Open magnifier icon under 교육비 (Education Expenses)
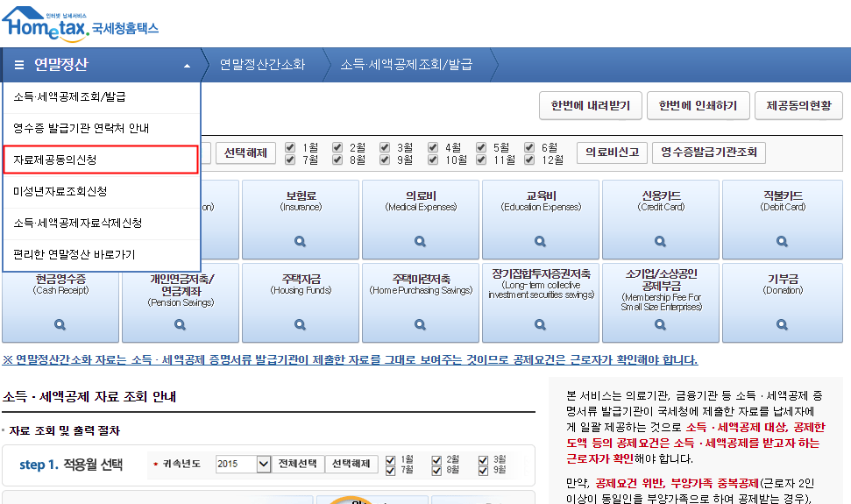 pyautogui.click(x=540, y=241)
